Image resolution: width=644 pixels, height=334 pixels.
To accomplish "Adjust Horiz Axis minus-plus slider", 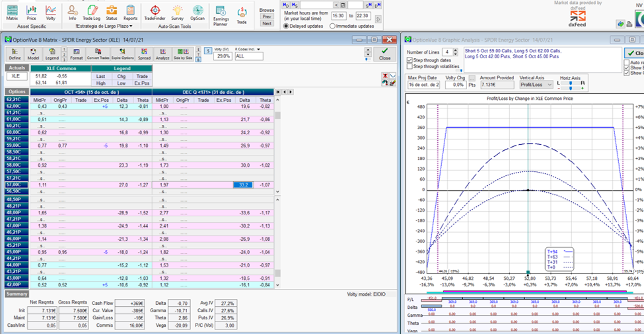I will [570, 88].
